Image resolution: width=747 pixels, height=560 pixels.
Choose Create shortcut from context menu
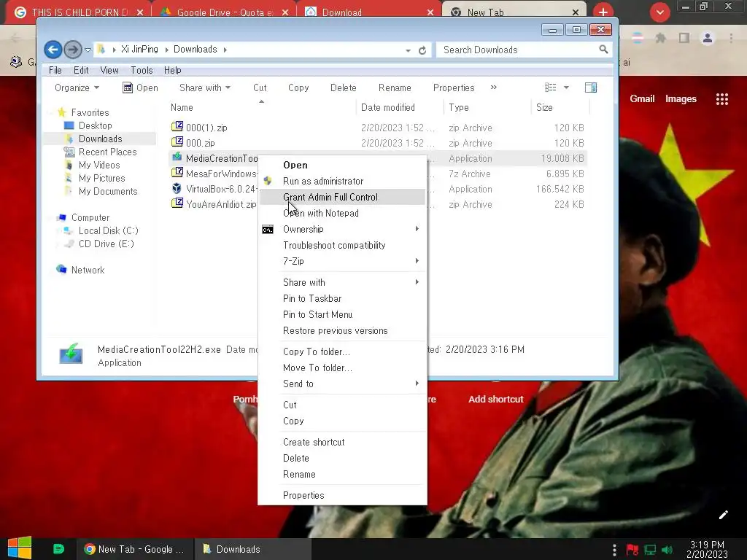tap(342, 442)
